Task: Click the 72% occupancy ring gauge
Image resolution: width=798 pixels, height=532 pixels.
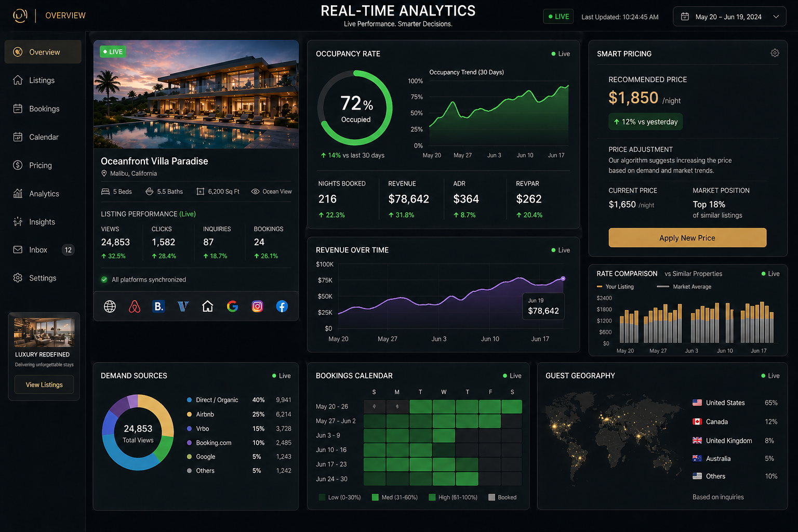Action: (x=355, y=108)
